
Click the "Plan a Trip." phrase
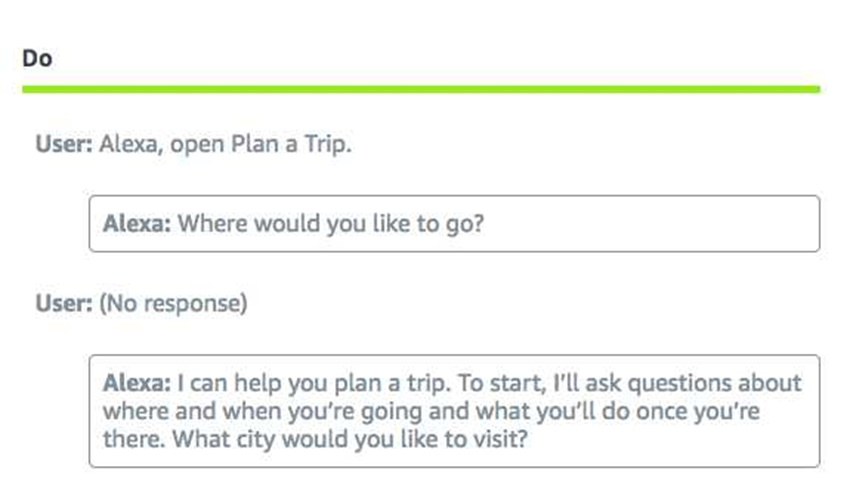click(291, 144)
